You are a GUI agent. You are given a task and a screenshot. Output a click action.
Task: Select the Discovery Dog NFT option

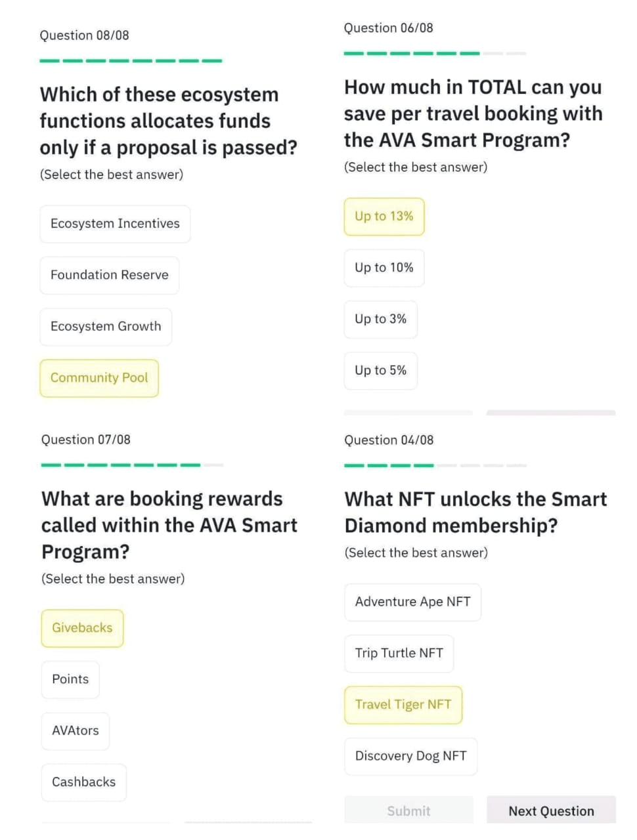[410, 756]
